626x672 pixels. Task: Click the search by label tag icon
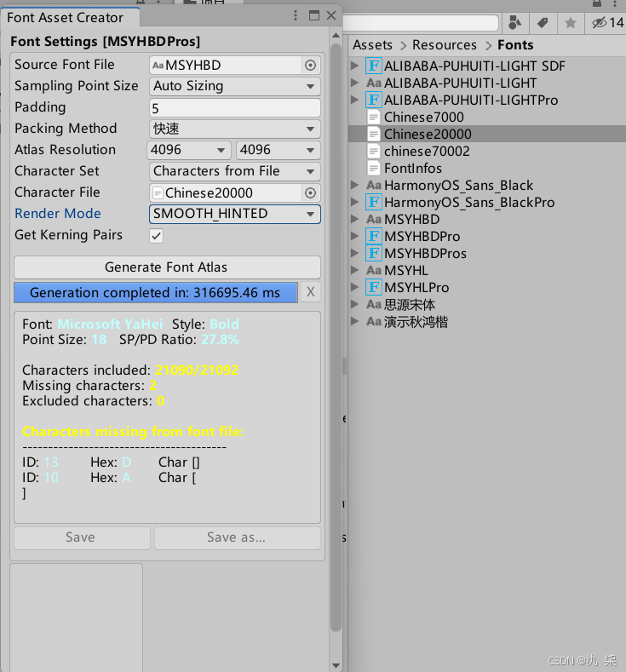[543, 23]
